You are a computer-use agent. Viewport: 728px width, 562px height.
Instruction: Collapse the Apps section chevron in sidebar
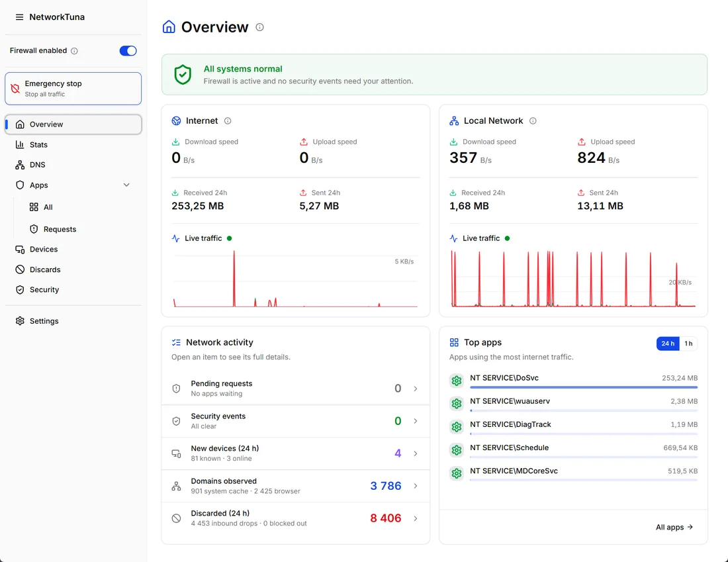pyautogui.click(x=126, y=185)
